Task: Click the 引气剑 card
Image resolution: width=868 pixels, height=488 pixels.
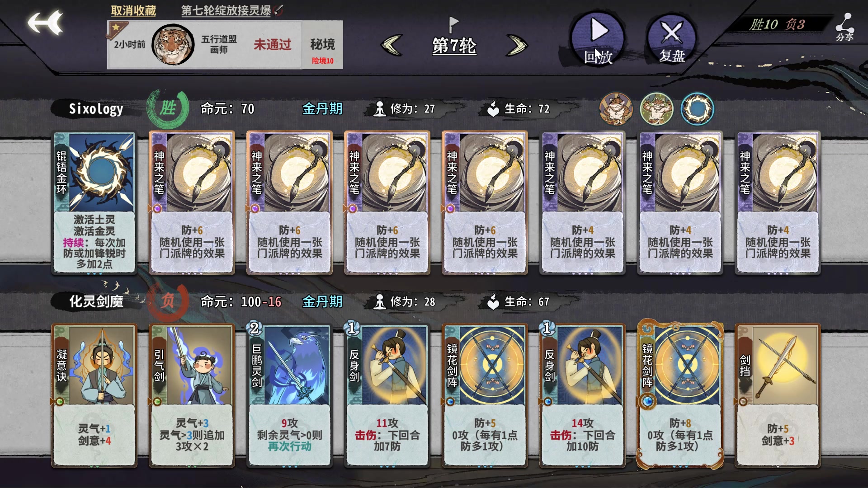Action: click(x=192, y=395)
